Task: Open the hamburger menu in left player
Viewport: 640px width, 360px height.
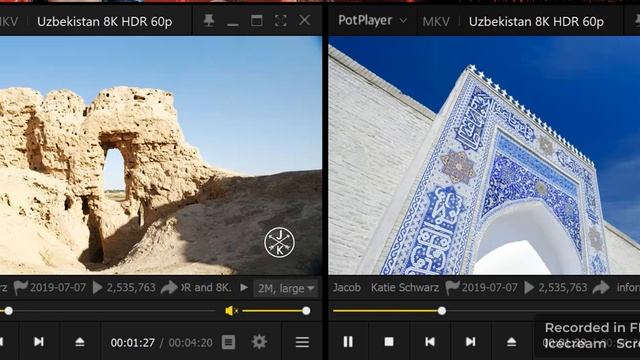Action: pyautogui.click(x=302, y=342)
